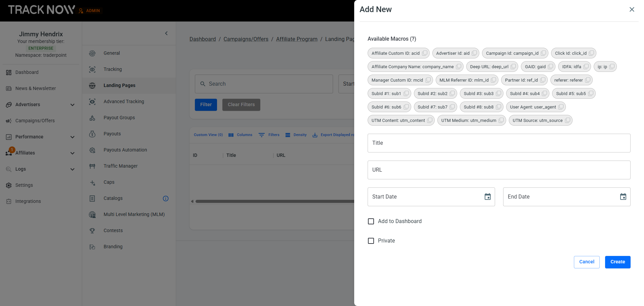Copy the Affiliate Custom ID acid macro
Viewport: 644px width, 306px height.
(x=425, y=53)
